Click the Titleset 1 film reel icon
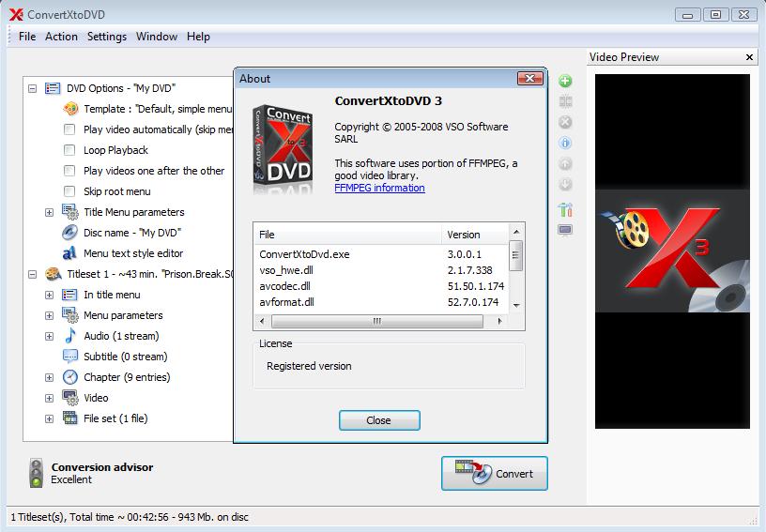The image size is (766, 532). pos(54,274)
